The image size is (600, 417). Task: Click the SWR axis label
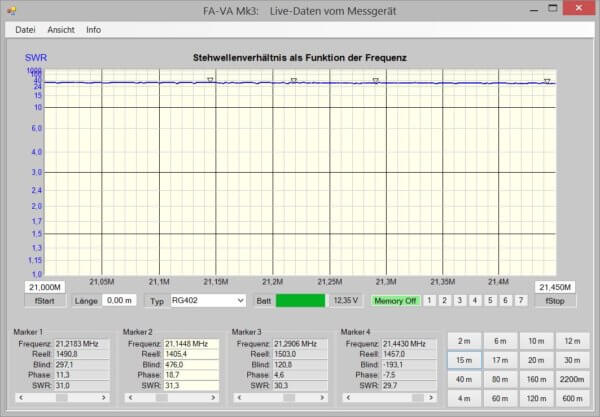(x=36, y=58)
